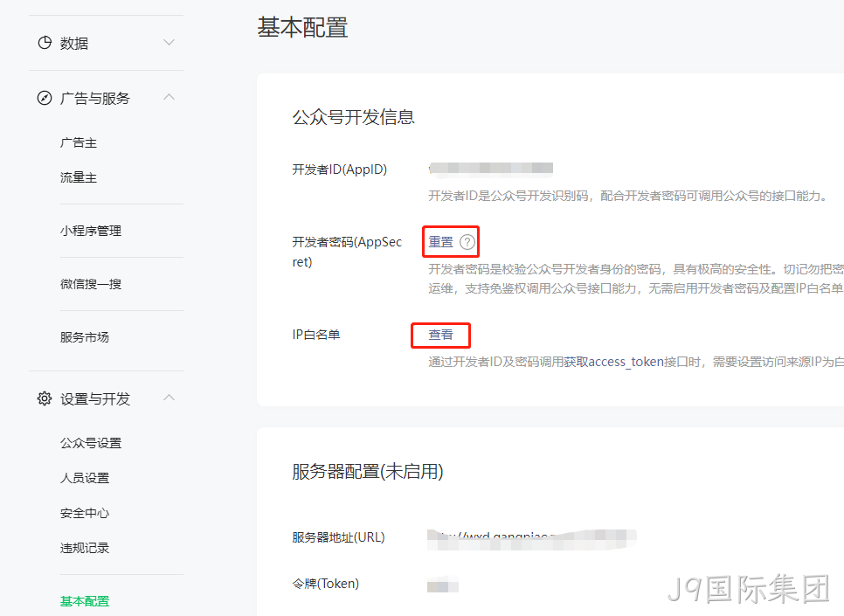
Task: Open 广告主 in the sidebar
Action: point(79,142)
